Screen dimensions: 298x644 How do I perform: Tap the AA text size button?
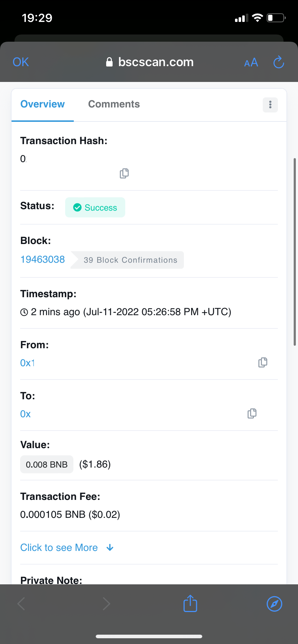click(251, 63)
